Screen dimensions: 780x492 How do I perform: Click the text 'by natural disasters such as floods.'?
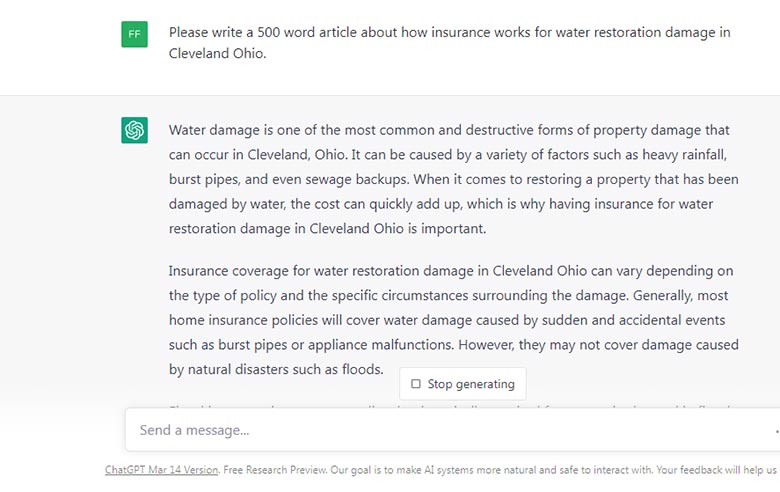point(276,369)
